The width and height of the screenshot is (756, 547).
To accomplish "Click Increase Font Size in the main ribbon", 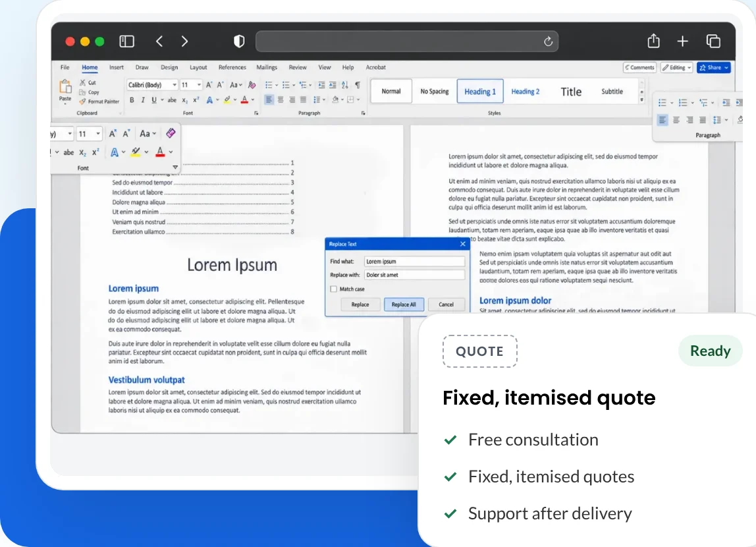I will point(209,85).
